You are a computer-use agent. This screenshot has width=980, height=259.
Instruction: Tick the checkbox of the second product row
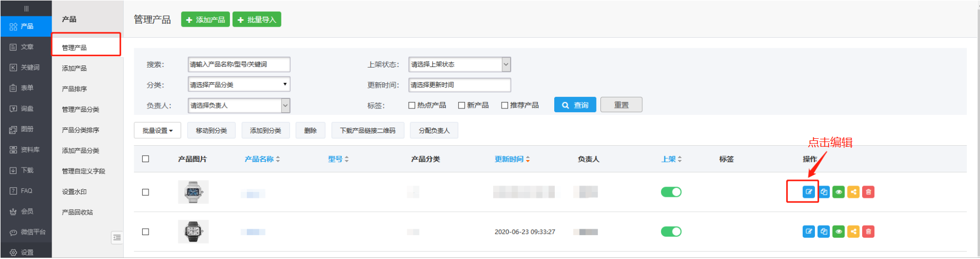coord(145,232)
